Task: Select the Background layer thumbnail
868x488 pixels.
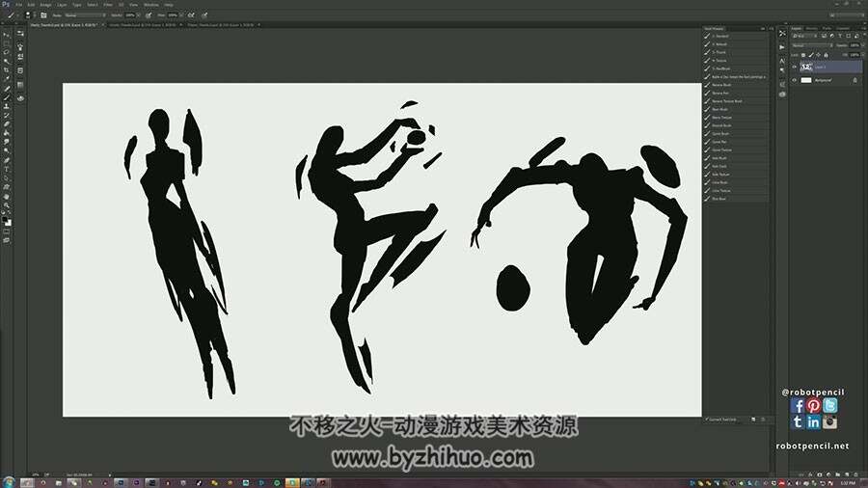Action: tap(806, 80)
